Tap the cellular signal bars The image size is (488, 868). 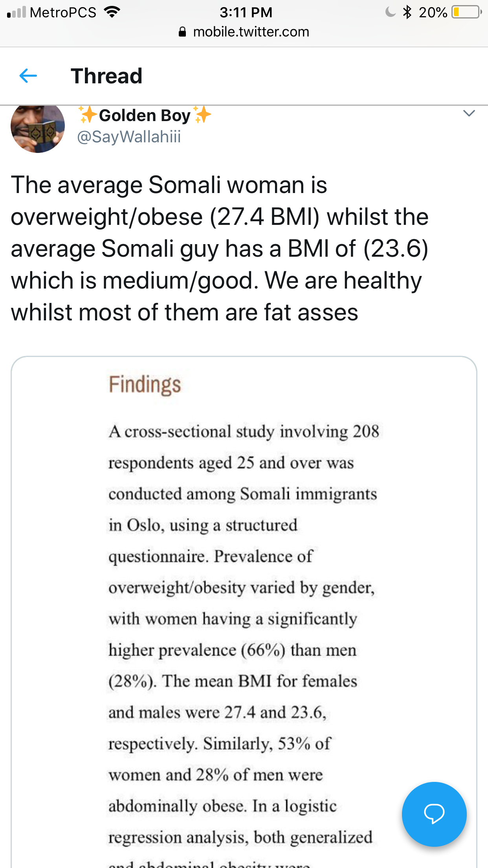click(16, 13)
